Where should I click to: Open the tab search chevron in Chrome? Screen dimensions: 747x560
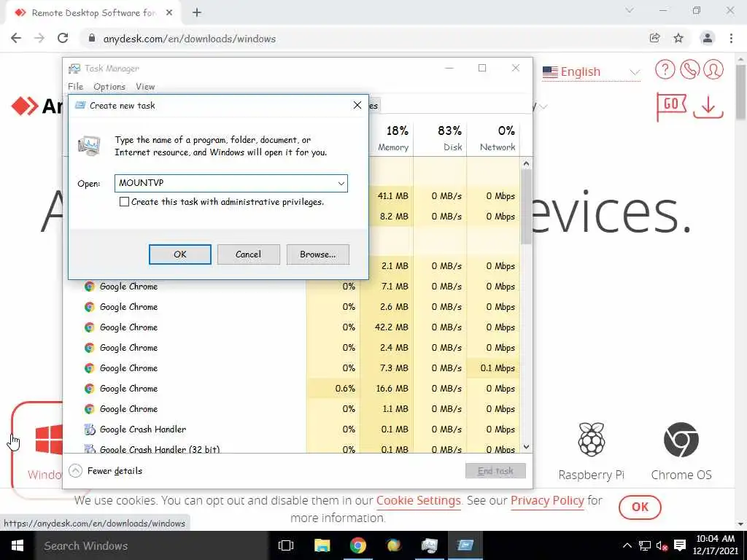pyautogui.click(x=630, y=10)
